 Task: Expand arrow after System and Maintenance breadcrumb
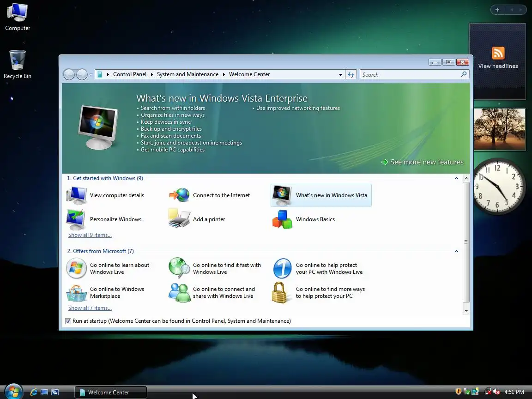(x=224, y=74)
